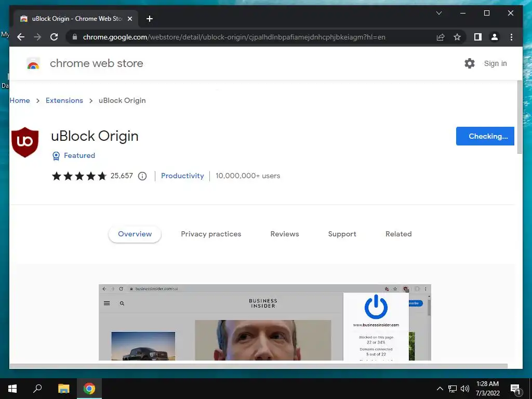Click the Sign in link
This screenshot has width=532, height=399.
[x=495, y=63]
